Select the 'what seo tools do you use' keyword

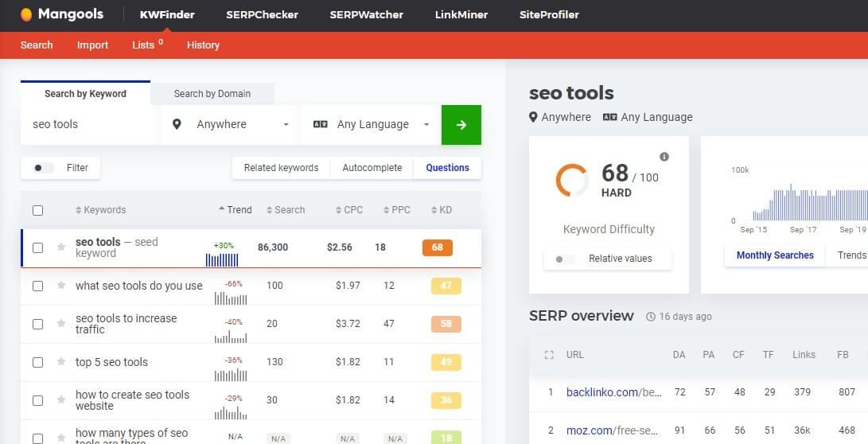(139, 286)
